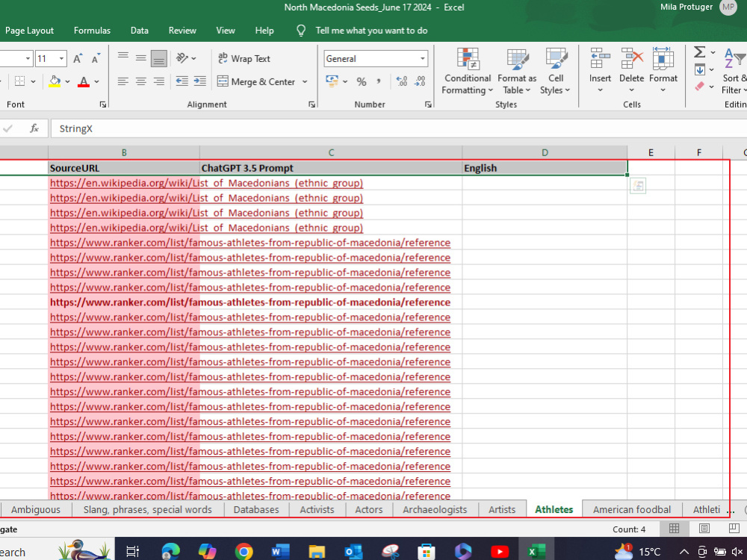Screen dimensions: 747x560
Task: Click the AutoSum sigma icon
Action: (x=699, y=52)
